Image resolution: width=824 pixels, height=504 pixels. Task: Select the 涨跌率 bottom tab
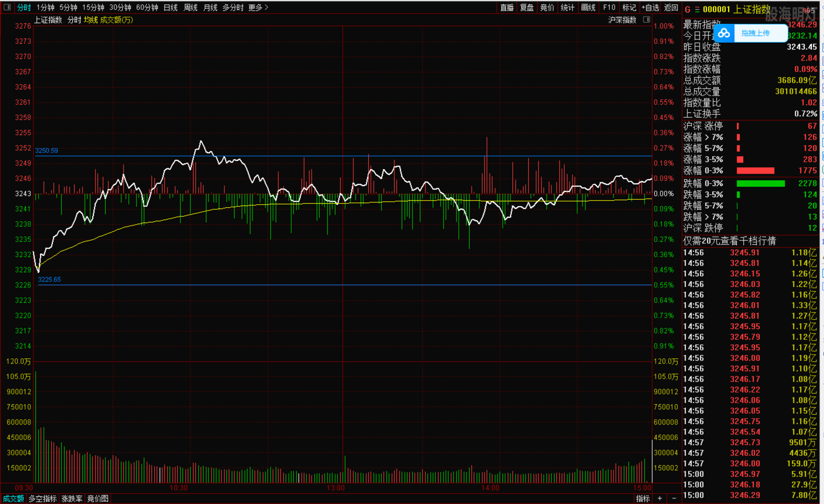tap(72, 499)
